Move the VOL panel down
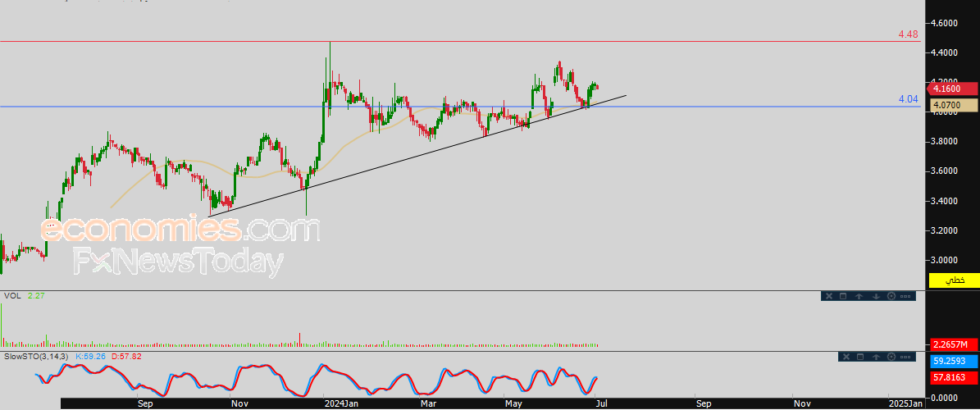The height and width of the screenshot is (410, 980). pyautogui.click(x=876, y=296)
